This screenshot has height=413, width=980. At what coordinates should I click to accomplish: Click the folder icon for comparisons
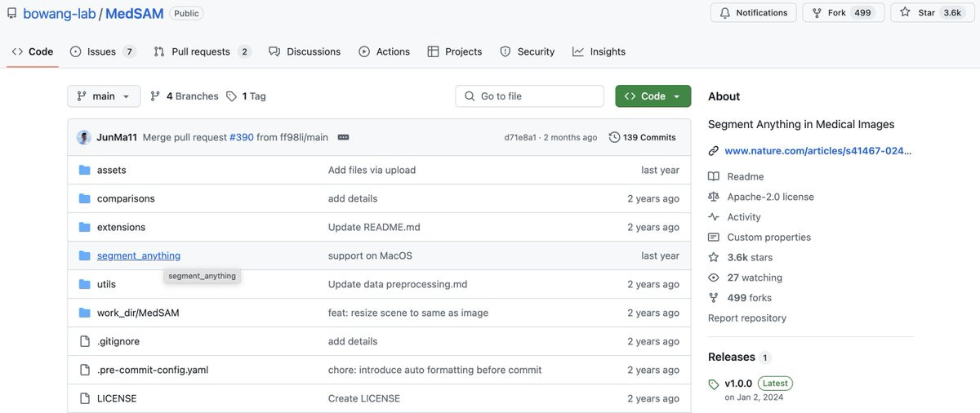[x=84, y=198]
